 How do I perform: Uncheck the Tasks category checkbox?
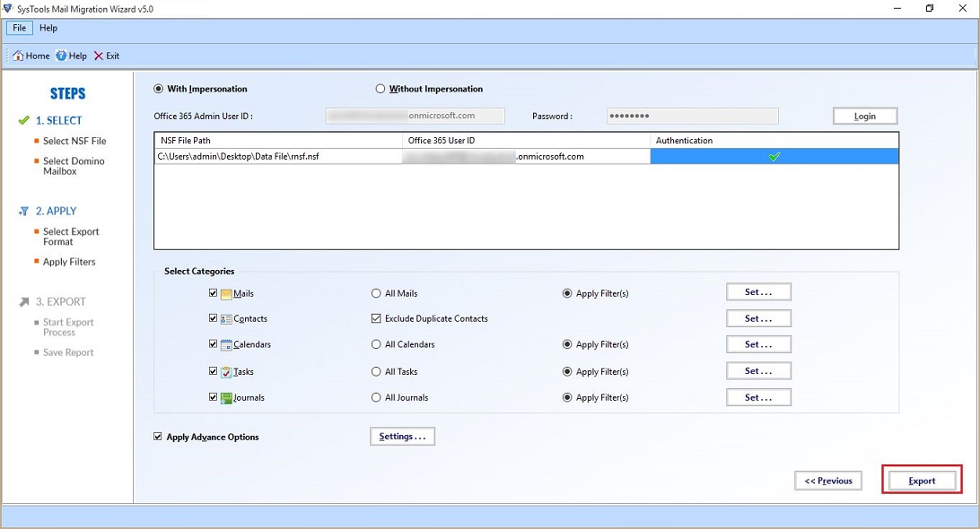point(213,371)
